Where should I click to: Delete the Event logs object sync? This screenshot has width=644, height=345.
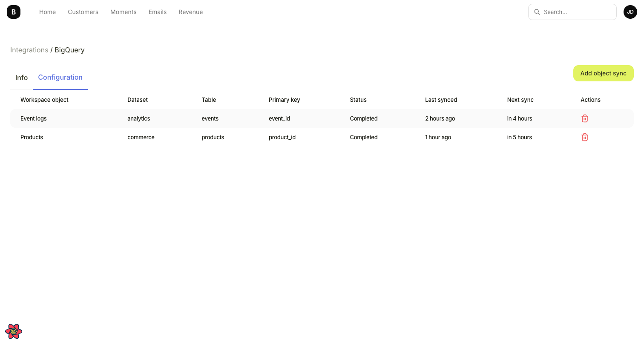pyautogui.click(x=584, y=118)
